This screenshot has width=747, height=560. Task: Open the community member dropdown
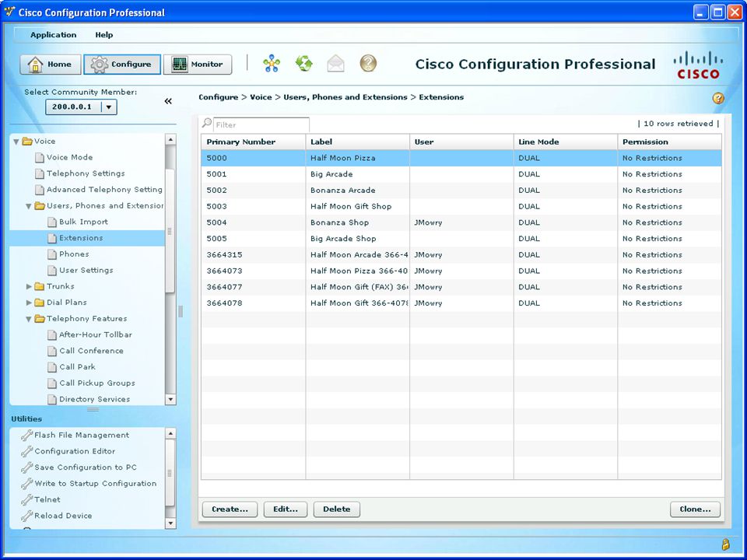[109, 107]
